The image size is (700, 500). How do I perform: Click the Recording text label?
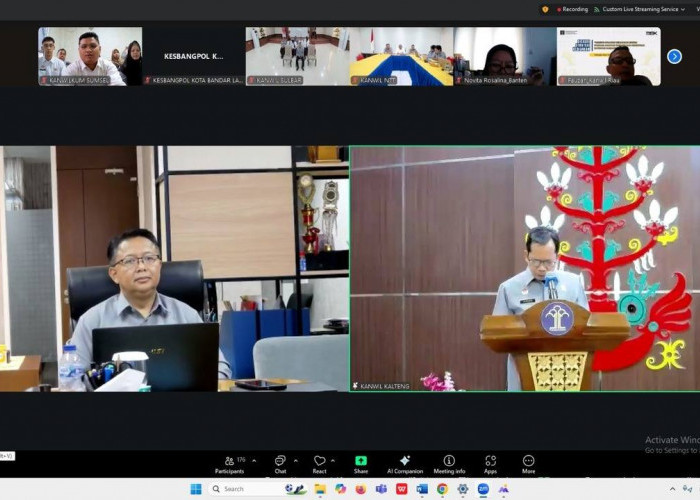click(575, 9)
